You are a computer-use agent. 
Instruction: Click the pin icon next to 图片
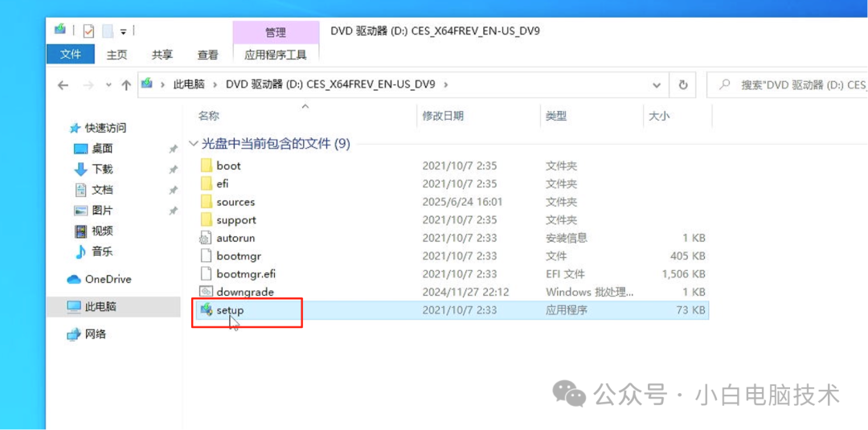pyautogui.click(x=173, y=211)
